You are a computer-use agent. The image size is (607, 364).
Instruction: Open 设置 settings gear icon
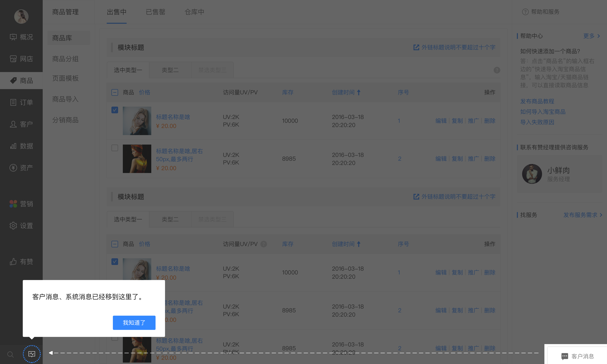(13, 226)
